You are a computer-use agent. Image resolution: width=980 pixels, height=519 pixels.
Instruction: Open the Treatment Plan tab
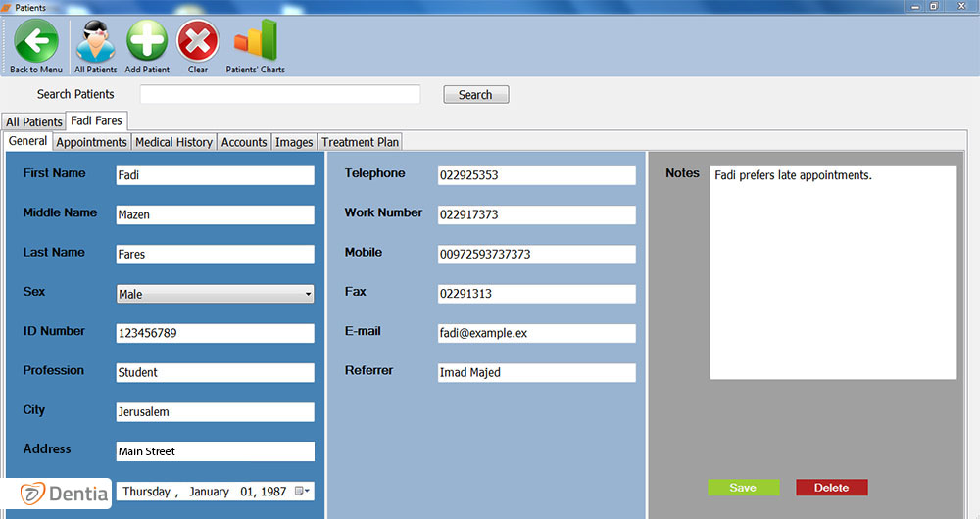tap(360, 142)
